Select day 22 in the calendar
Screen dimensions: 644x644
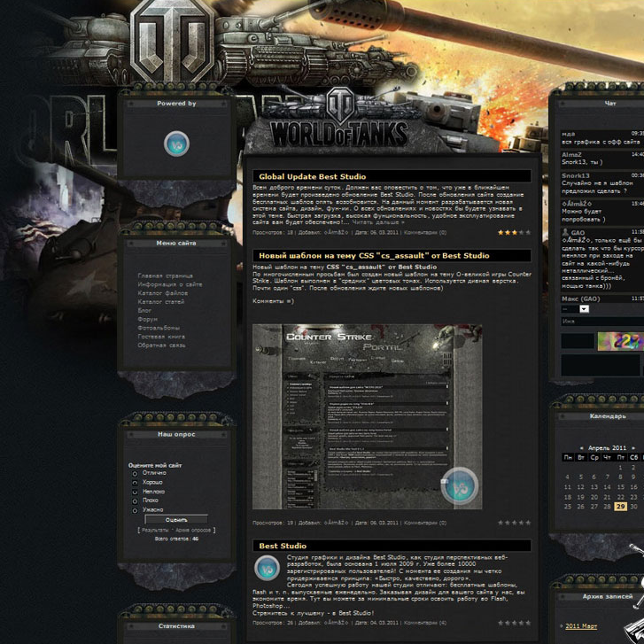click(621, 497)
